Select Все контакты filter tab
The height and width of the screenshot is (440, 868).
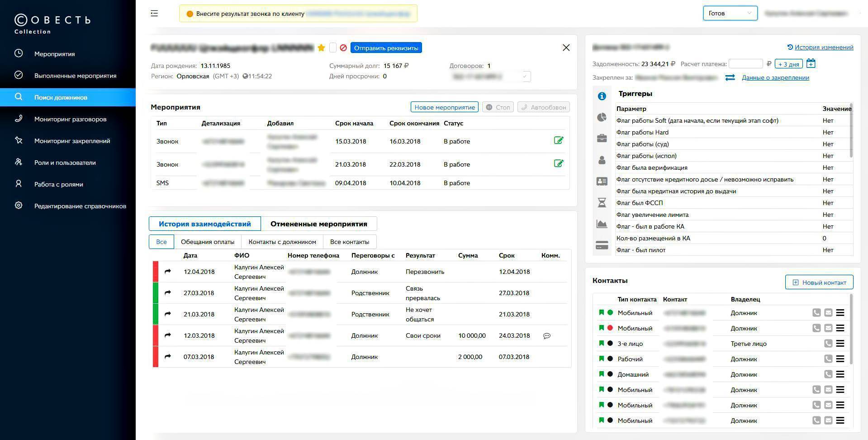[350, 242]
